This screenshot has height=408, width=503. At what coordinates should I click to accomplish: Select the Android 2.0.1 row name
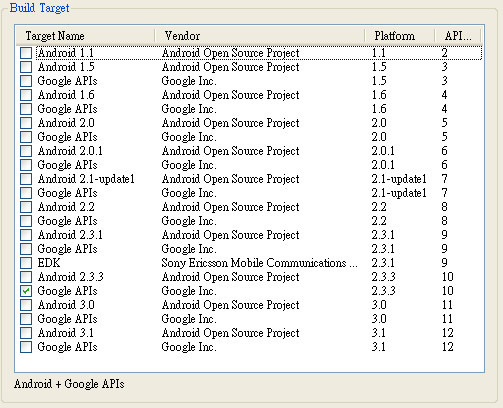click(70, 151)
